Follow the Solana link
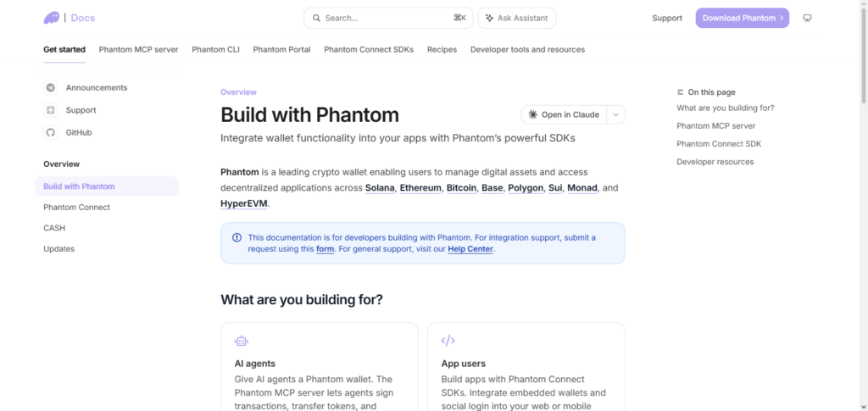The height and width of the screenshot is (411, 868). pos(380,188)
